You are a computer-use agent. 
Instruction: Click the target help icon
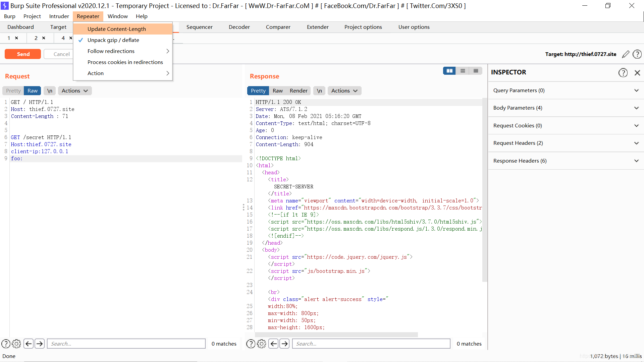(637, 54)
